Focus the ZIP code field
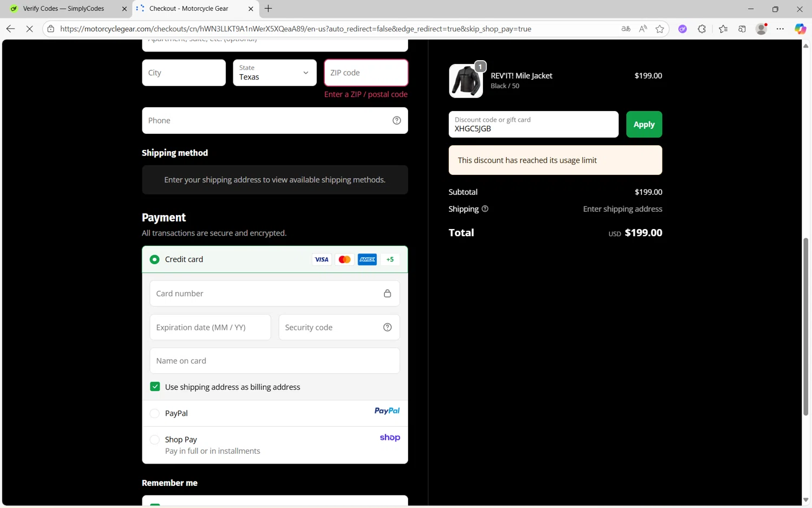This screenshot has width=812, height=508. [366, 73]
